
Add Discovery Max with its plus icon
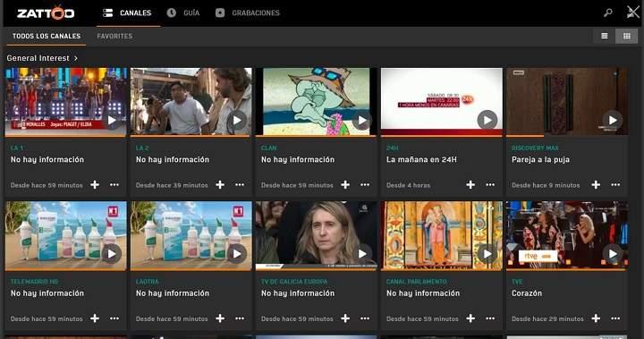(596, 185)
